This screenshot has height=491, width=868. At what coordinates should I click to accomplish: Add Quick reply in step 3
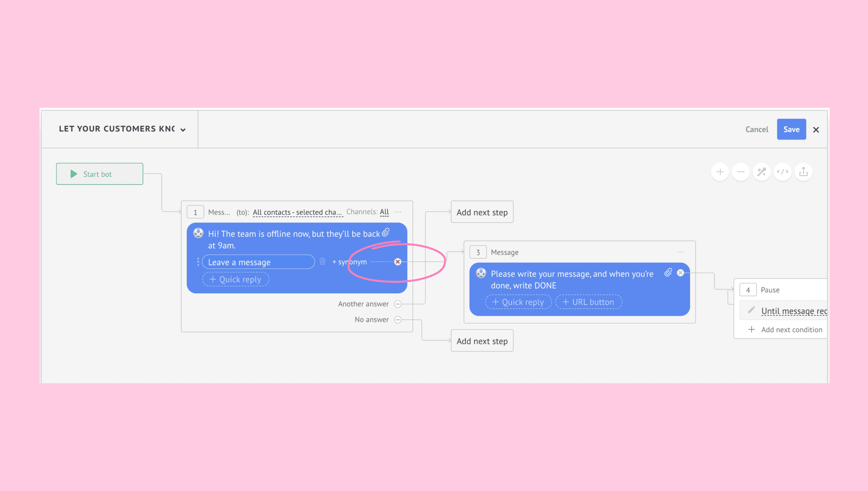coord(518,302)
